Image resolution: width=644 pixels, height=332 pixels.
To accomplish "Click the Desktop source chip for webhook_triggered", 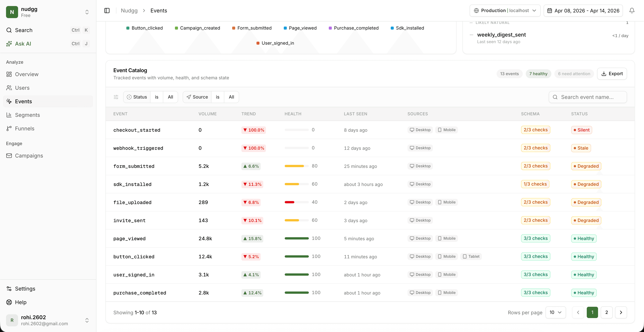I will coord(420,148).
